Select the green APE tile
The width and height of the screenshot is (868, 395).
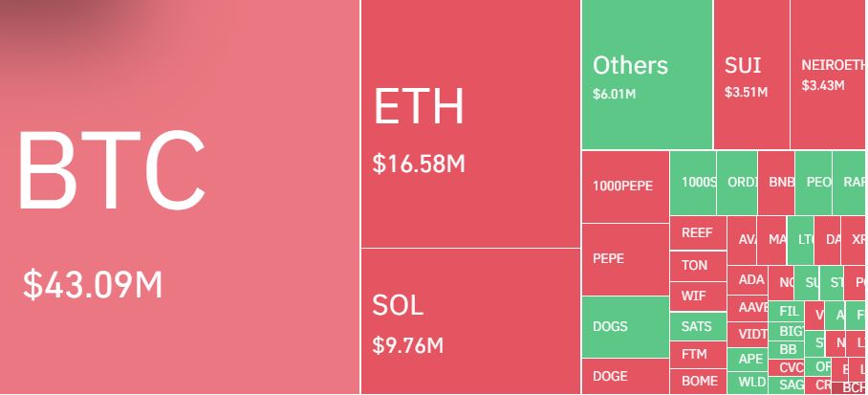(x=748, y=360)
